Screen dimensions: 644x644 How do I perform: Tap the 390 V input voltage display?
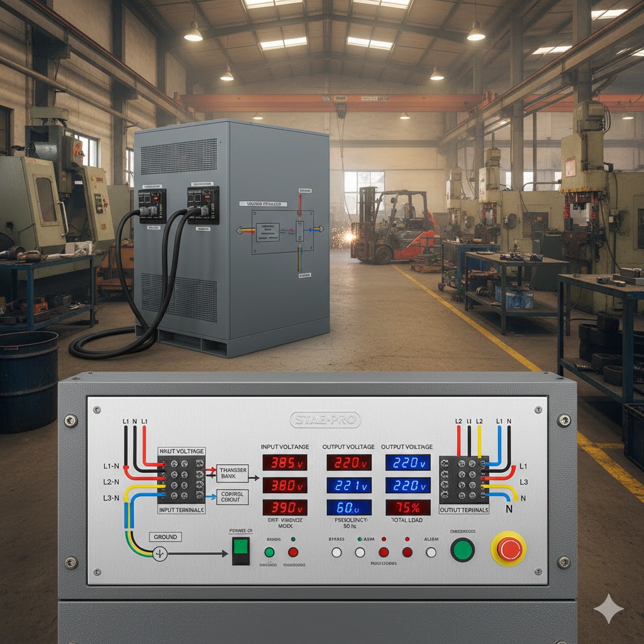pyautogui.click(x=284, y=508)
